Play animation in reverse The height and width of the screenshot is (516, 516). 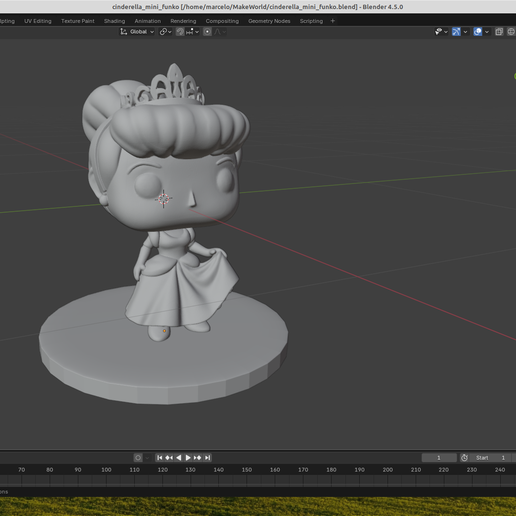pyautogui.click(x=179, y=458)
